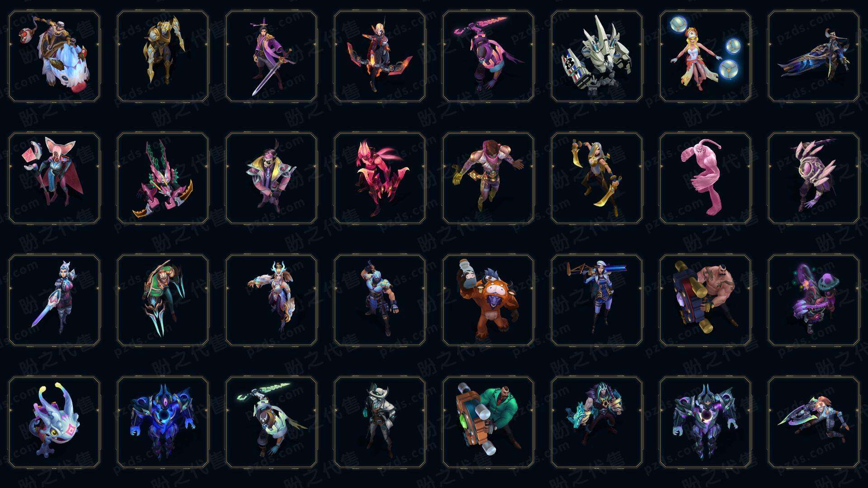This screenshot has height=488, width=868.
Task: Select the dark blue cosmic golem skin
Action: pos(163,422)
